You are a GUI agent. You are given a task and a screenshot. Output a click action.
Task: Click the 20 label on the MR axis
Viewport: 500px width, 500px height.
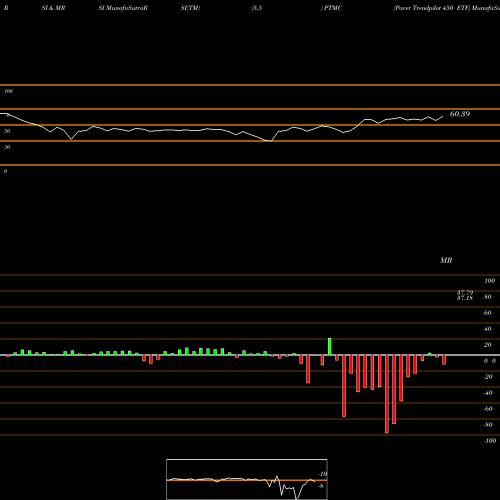click(x=487, y=345)
